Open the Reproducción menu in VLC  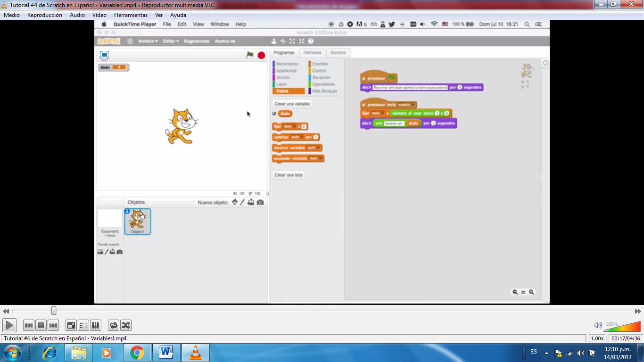(44, 15)
